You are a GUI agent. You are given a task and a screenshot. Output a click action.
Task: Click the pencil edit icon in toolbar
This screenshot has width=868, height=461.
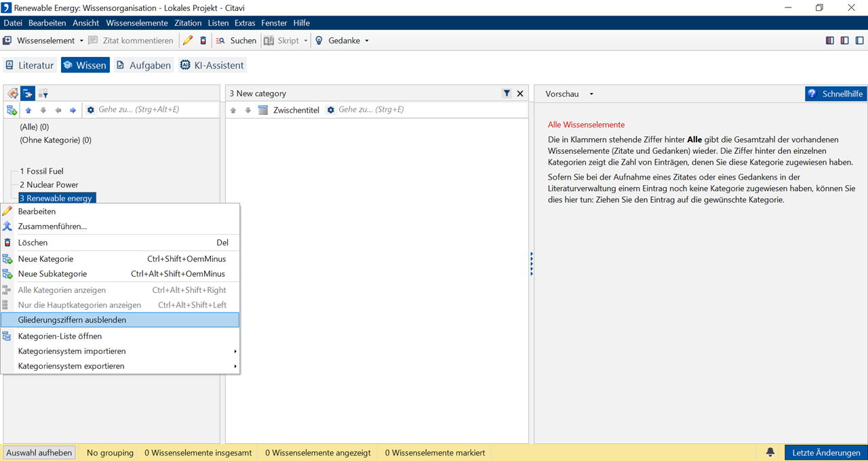click(188, 41)
